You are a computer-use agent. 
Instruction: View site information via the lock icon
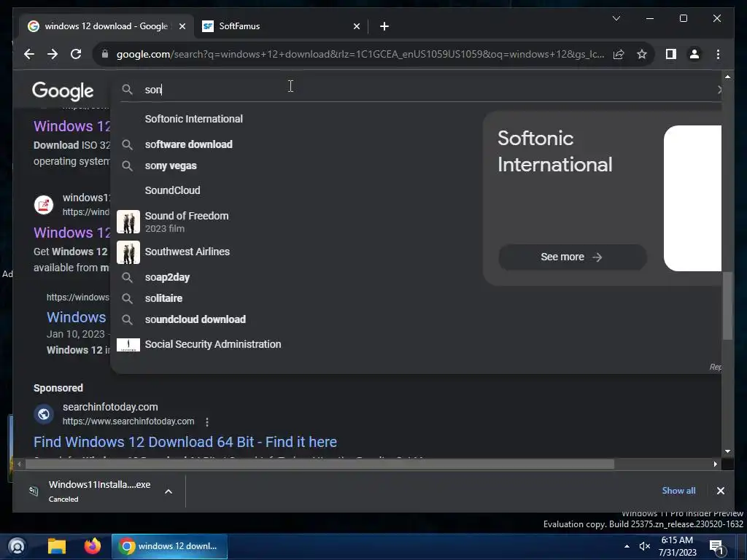[105, 54]
